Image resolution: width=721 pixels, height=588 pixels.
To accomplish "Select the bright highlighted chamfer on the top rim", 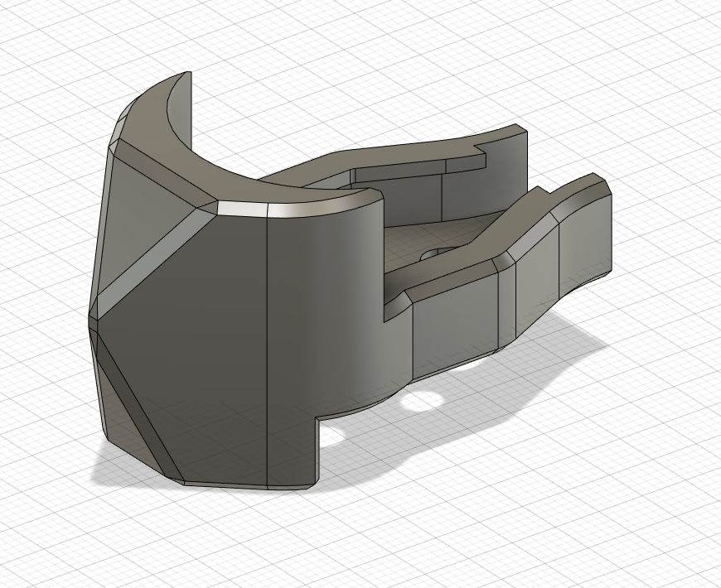I will [x=243, y=207].
